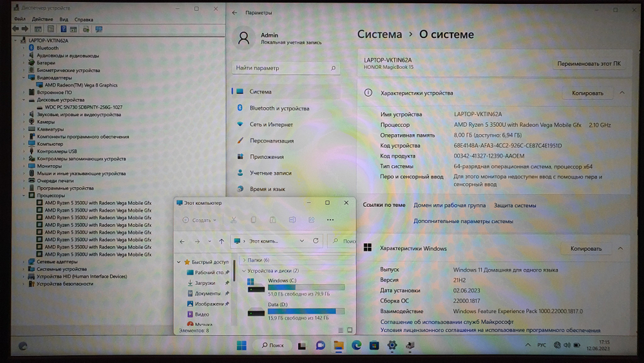Click Создать button in Explorer
This screenshot has width=644, height=363.
(x=199, y=220)
